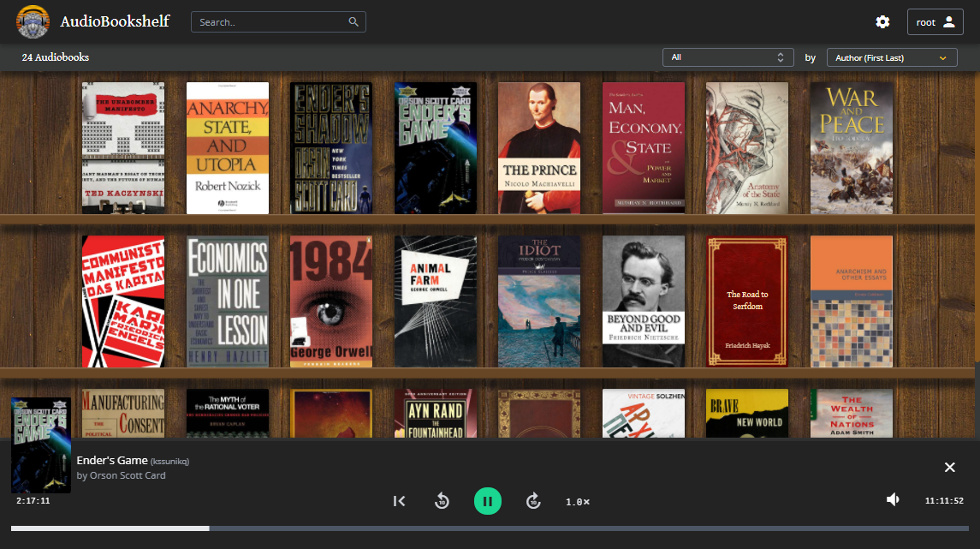Change the 1.0× playback speed

point(578,501)
